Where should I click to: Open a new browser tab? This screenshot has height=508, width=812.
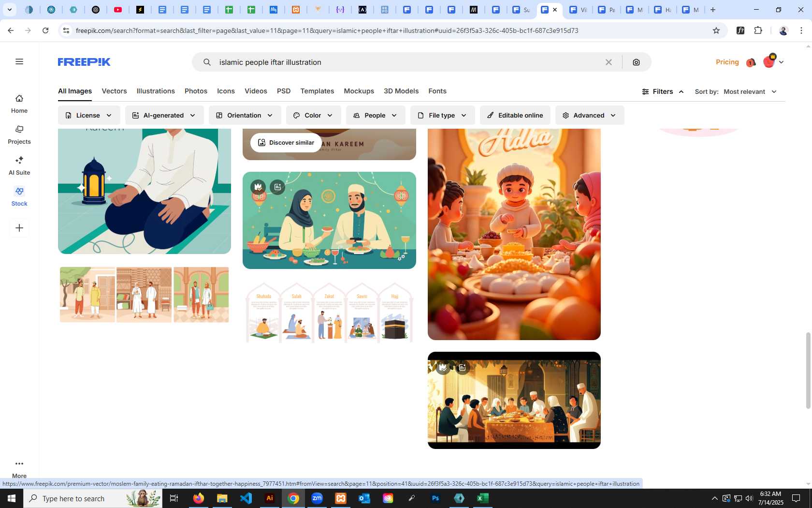713,10
